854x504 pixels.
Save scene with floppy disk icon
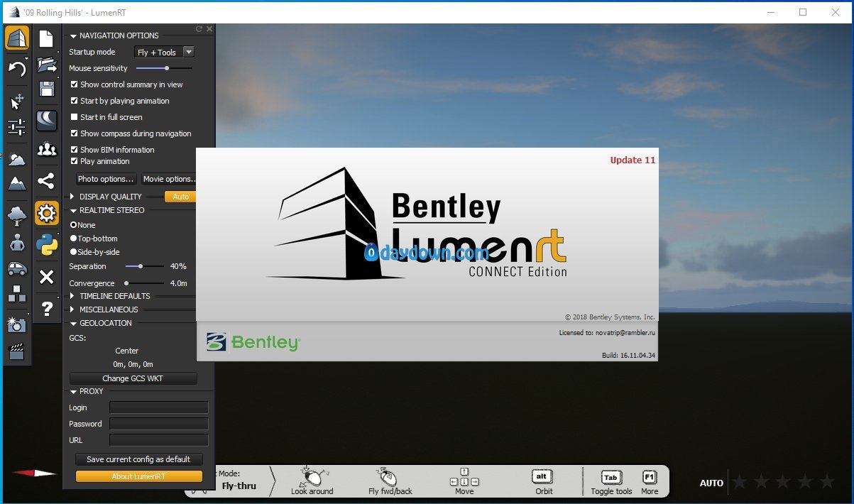pos(47,89)
